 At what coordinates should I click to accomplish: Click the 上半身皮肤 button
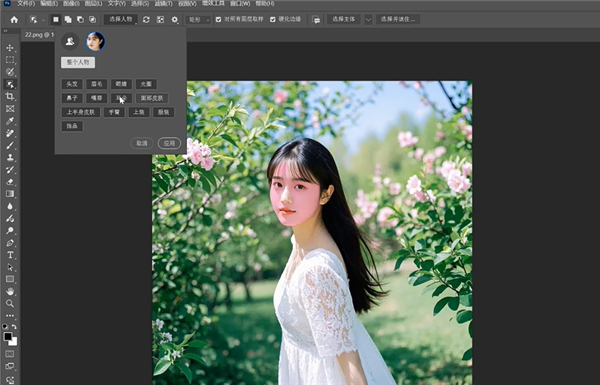click(x=81, y=112)
